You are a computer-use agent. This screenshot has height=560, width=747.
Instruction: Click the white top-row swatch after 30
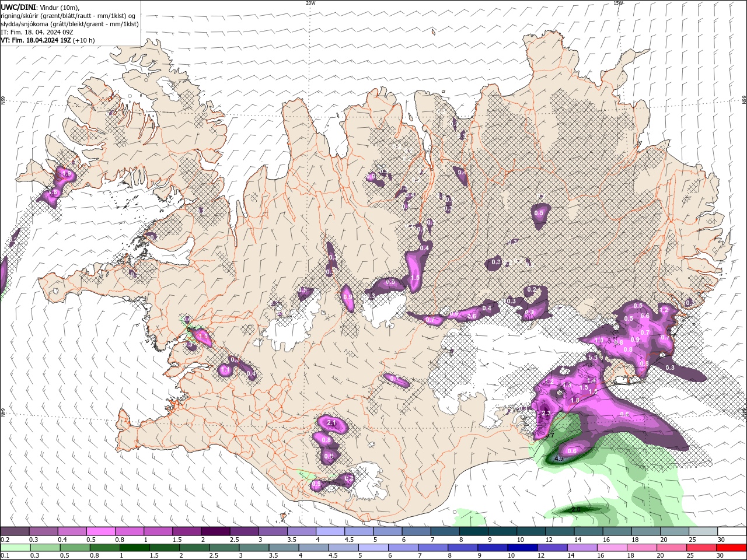pos(732,531)
